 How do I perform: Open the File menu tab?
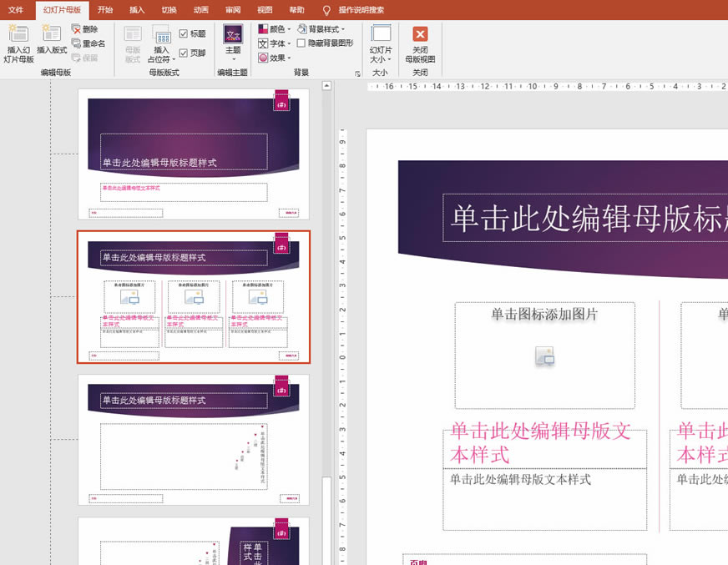[16, 10]
